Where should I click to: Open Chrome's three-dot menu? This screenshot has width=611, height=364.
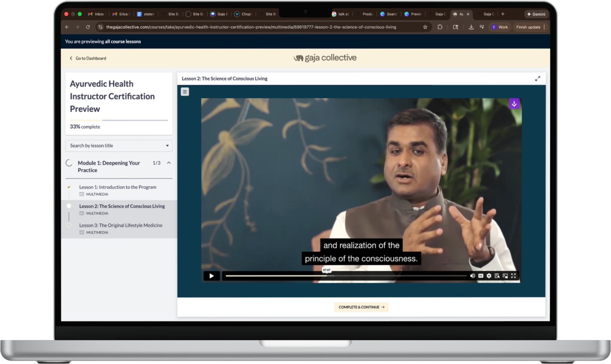point(544,27)
